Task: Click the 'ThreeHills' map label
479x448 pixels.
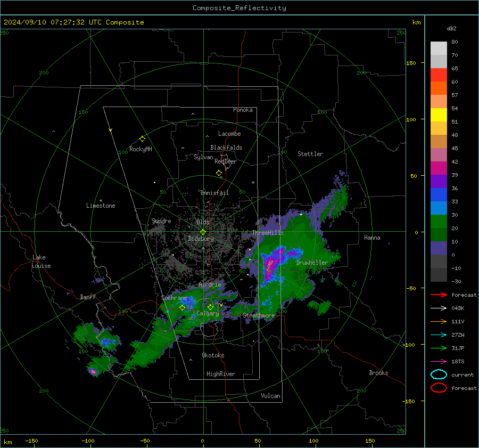Action: click(x=268, y=233)
